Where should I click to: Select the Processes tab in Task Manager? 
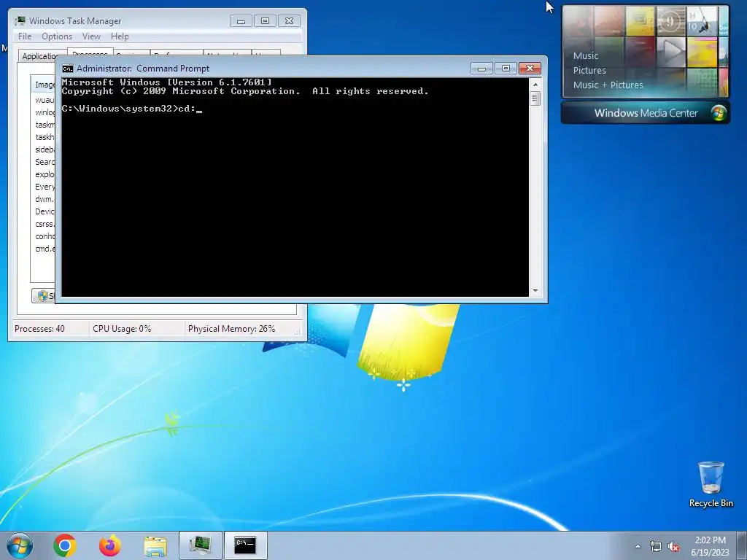pyautogui.click(x=90, y=52)
